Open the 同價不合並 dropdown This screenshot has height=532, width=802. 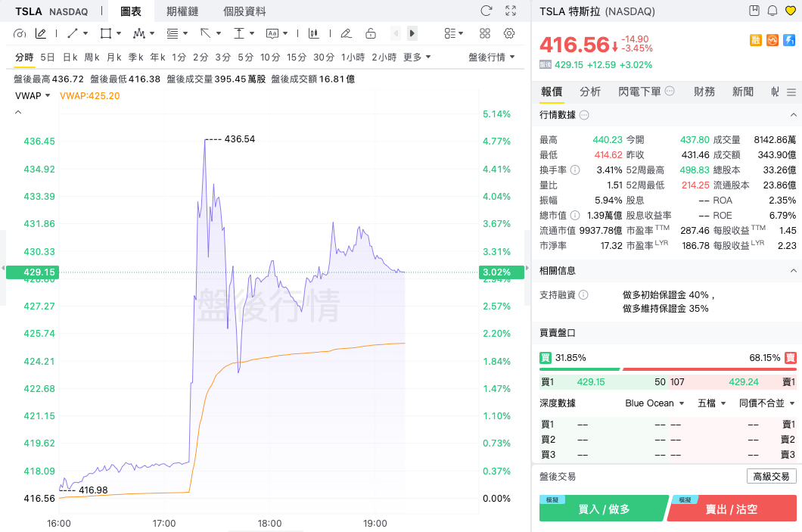click(766, 403)
